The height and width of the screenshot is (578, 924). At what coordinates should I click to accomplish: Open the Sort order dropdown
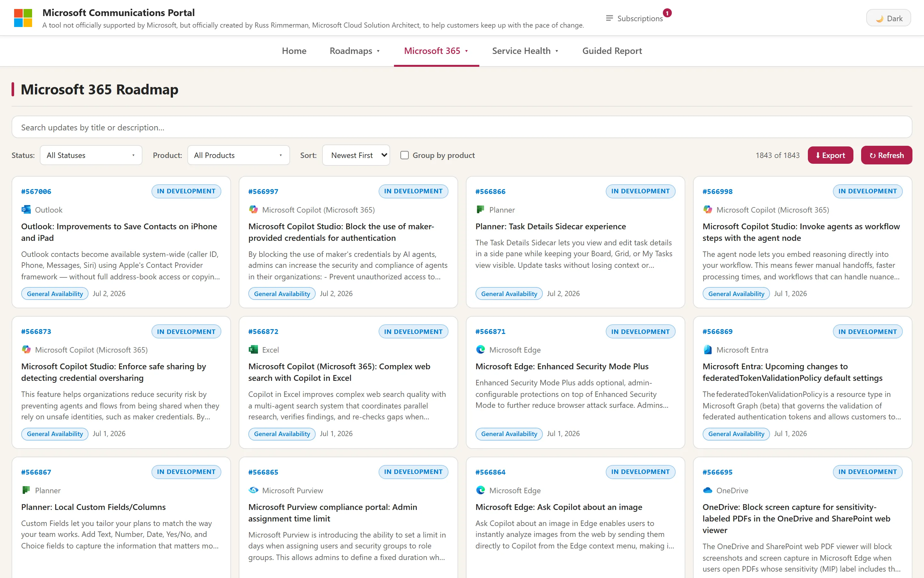(356, 155)
